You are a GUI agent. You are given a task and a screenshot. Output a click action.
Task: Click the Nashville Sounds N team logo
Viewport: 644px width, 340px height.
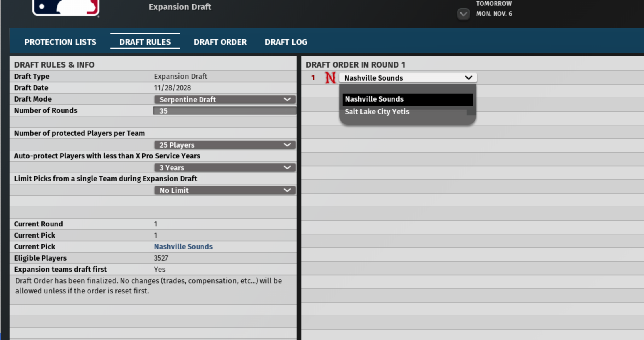point(330,78)
